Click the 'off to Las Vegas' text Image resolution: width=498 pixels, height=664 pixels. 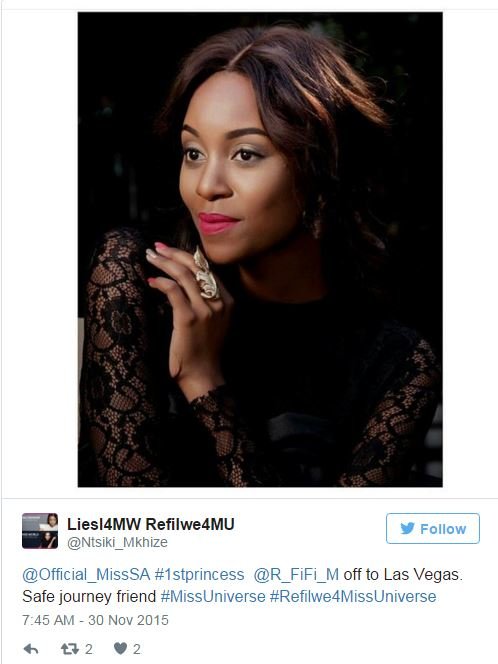coord(403,575)
